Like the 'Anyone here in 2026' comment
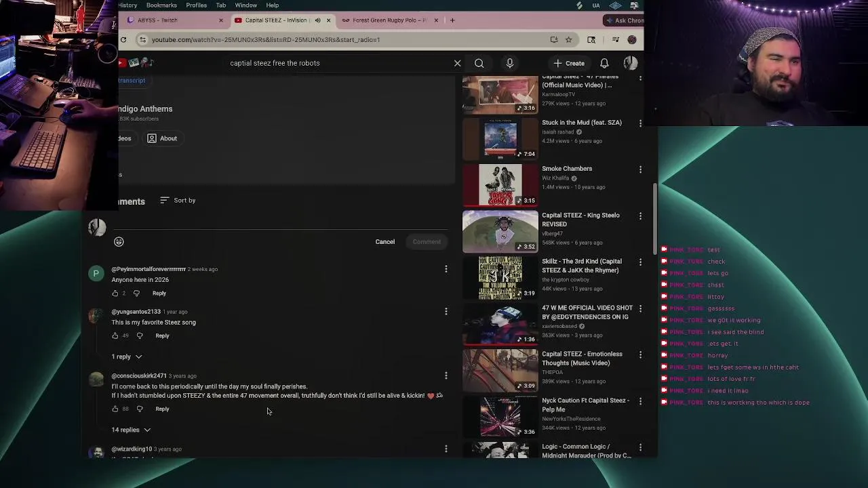Screen dimensions: 868x488 115,293
